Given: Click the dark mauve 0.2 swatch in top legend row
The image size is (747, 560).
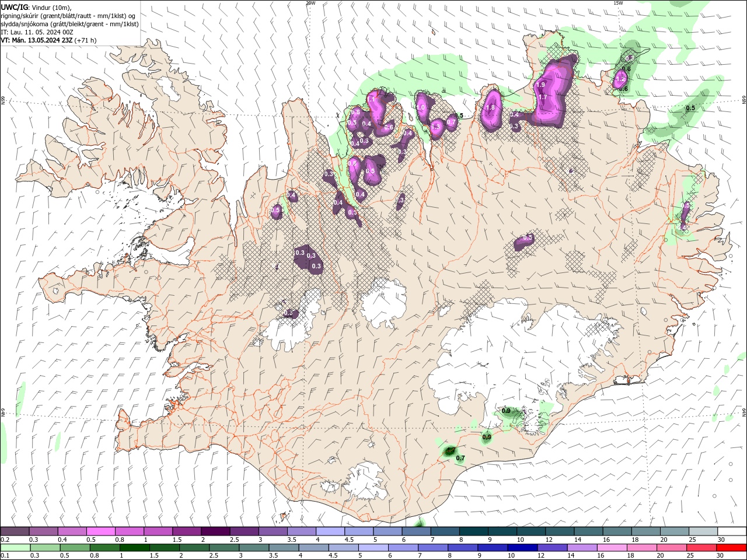Looking at the screenshot, I should coord(15,531).
